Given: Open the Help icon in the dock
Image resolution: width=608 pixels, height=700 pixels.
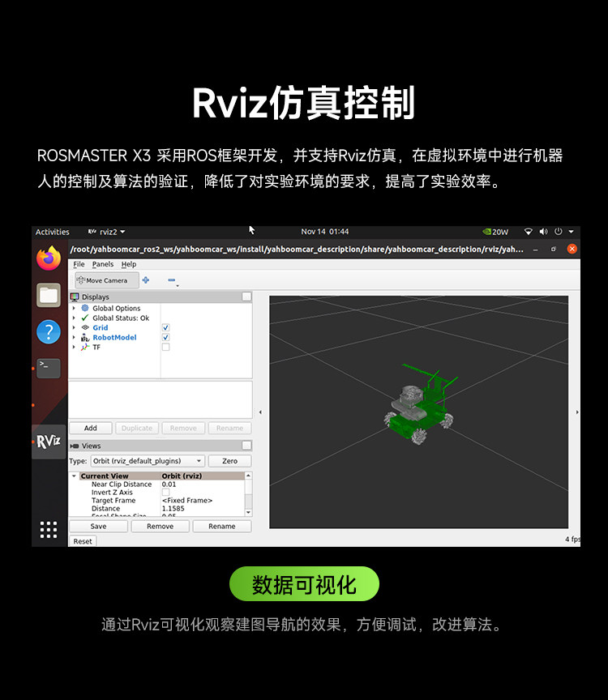Looking at the screenshot, I should point(49,331).
